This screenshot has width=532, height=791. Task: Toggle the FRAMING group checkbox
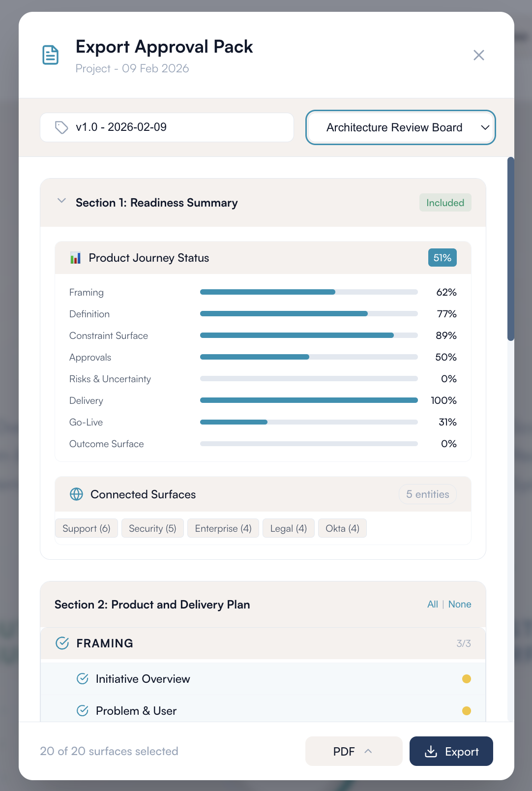click(62, 643)
